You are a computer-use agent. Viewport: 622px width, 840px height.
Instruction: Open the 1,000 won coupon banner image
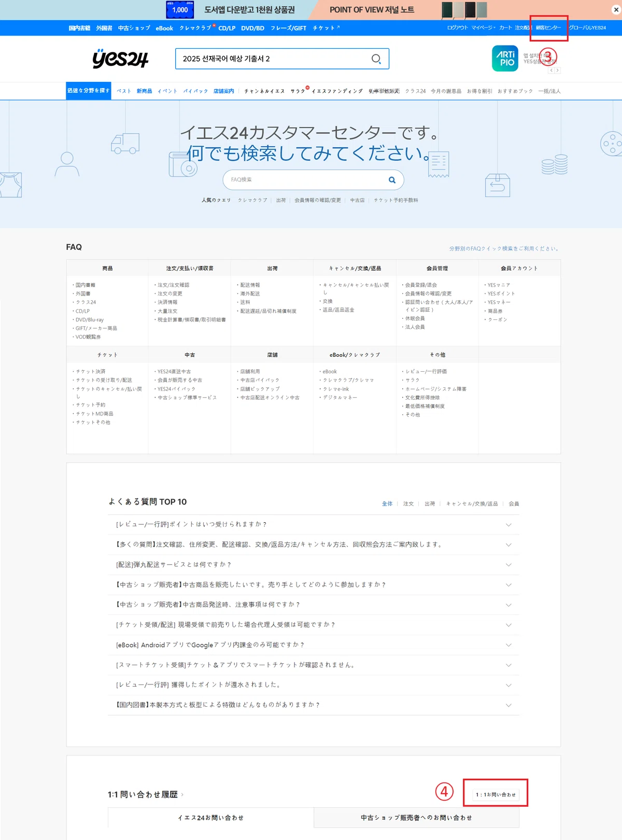[x=179, y=10]
